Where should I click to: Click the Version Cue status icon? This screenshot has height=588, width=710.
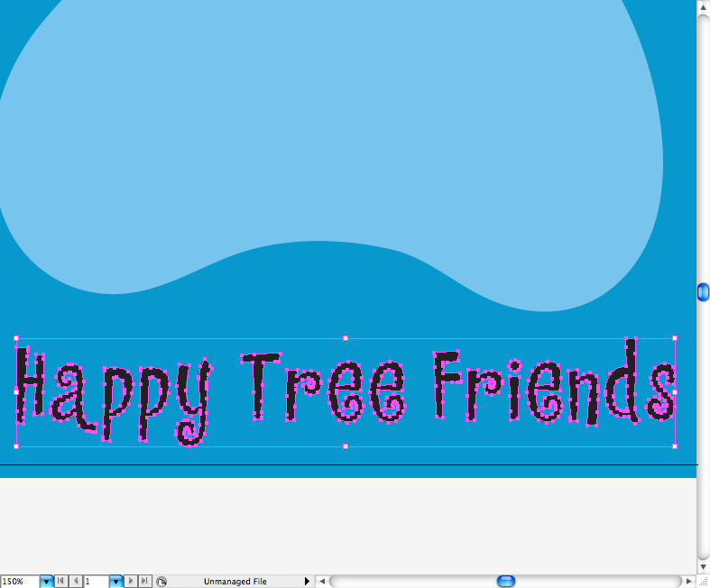click(161, 582)
